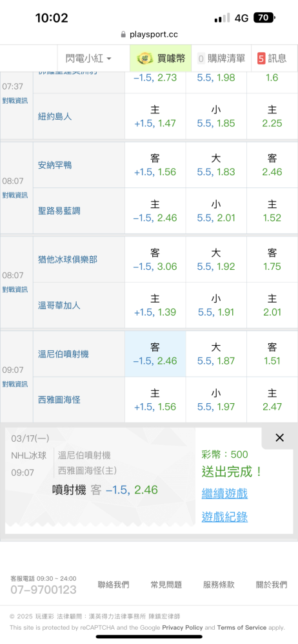
Task: Open the Privacy Policy link
Action: [x=183, y=627]
